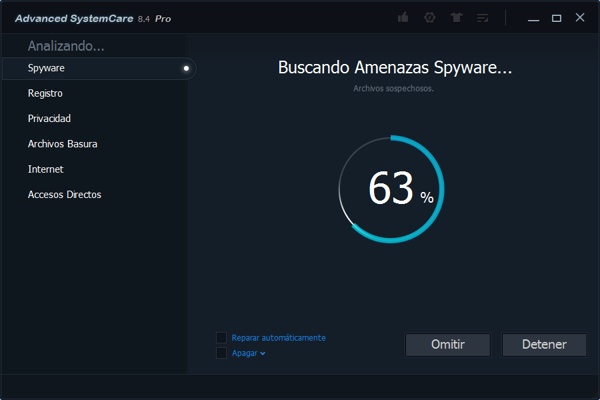Click the Detener button

click(544, 344)
